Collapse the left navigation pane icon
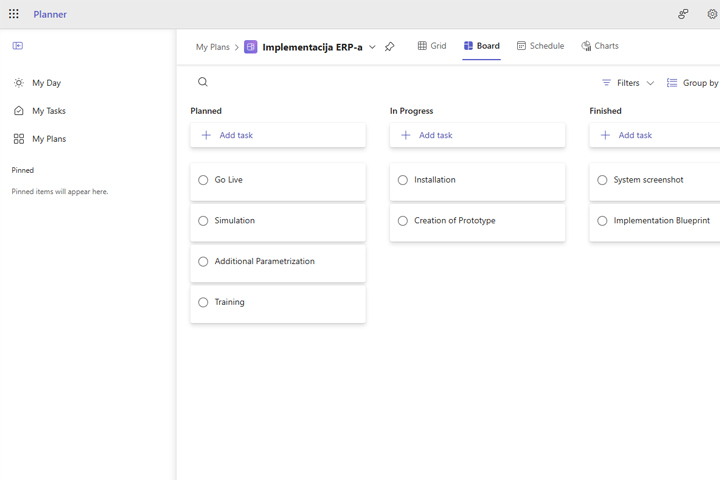Viewport: 720px width, 480px height. pyautogui.click(x=18, y=46)
